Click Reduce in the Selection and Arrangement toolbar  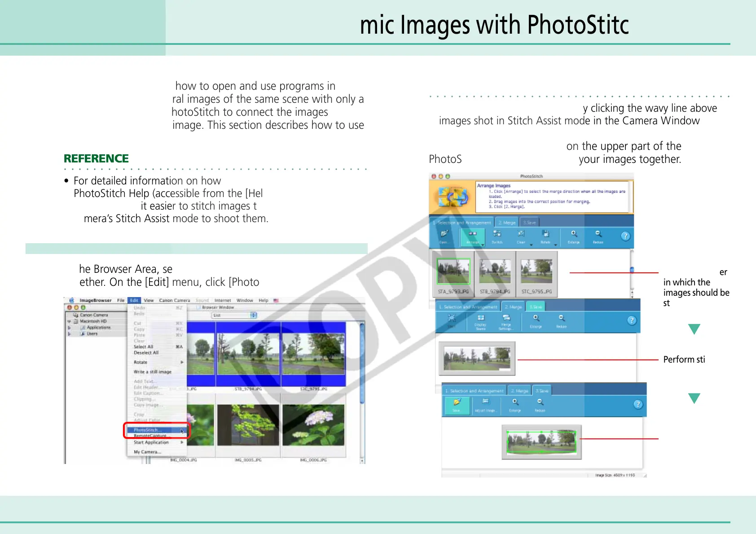point(598,236)
